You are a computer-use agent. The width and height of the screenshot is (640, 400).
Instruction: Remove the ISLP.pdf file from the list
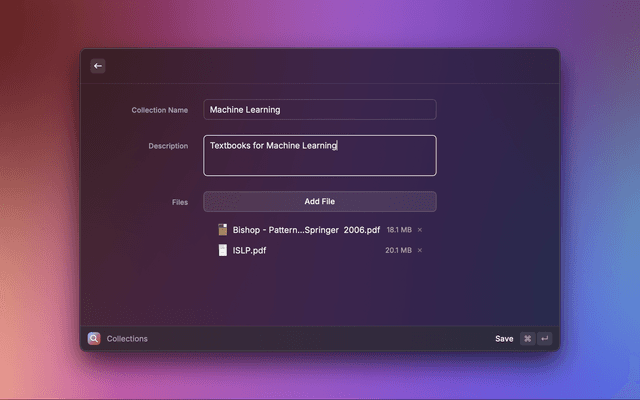420,250
